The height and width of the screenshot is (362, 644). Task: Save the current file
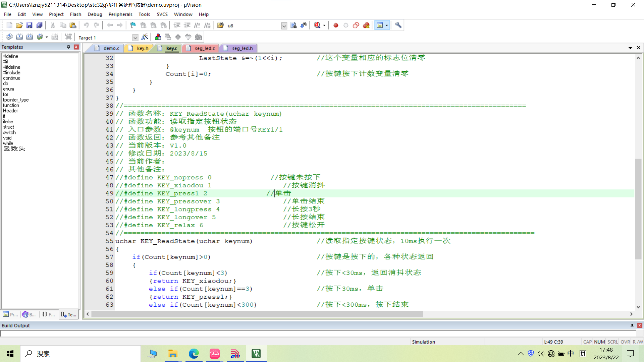(30, 25)
